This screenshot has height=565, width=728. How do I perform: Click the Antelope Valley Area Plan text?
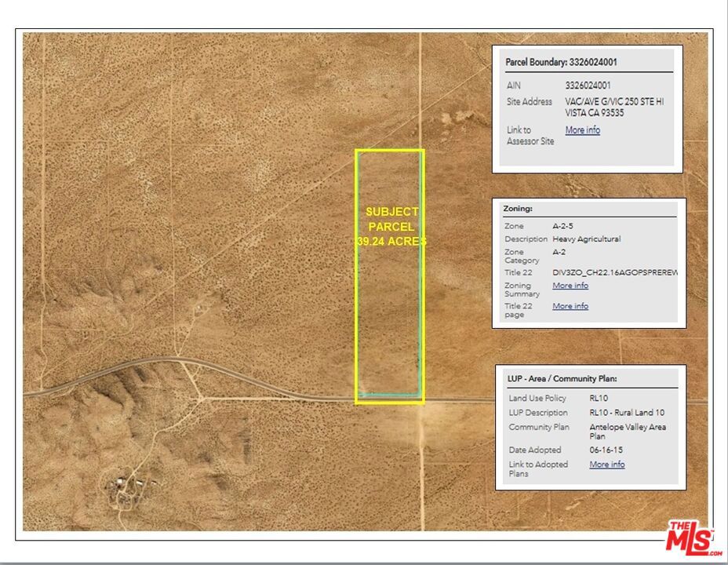[x=627, y=432]
